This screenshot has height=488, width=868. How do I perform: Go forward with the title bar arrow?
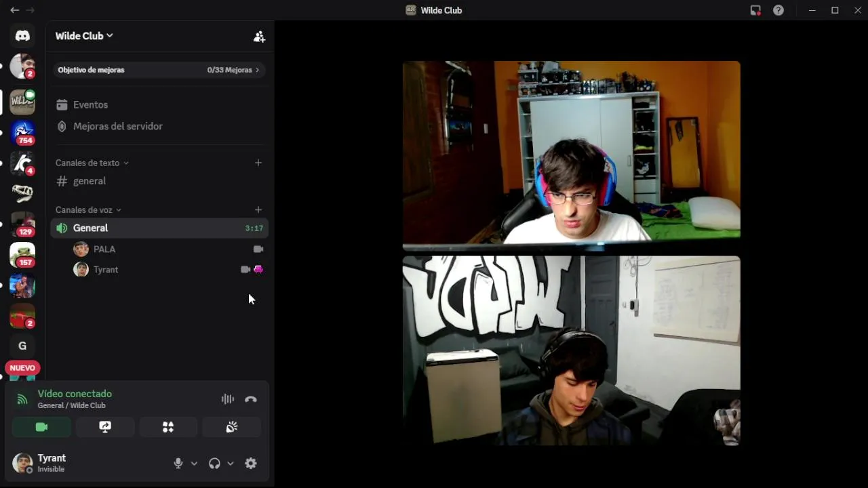pyautogui.click(x=30, y=10)
